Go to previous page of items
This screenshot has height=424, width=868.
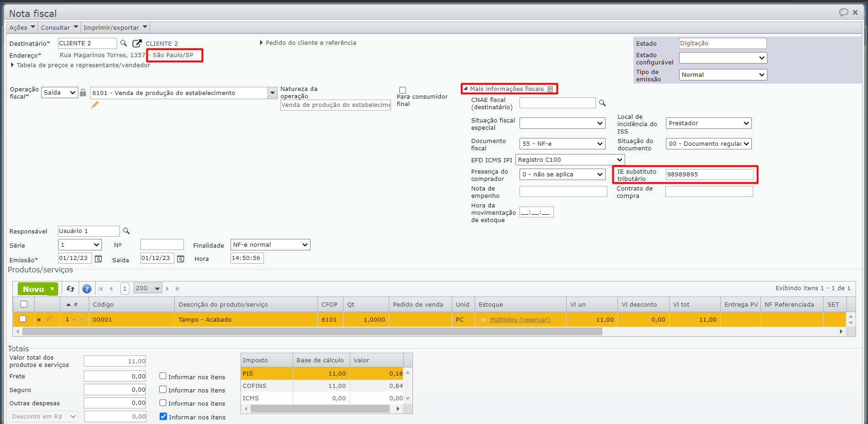pos(111,289)
